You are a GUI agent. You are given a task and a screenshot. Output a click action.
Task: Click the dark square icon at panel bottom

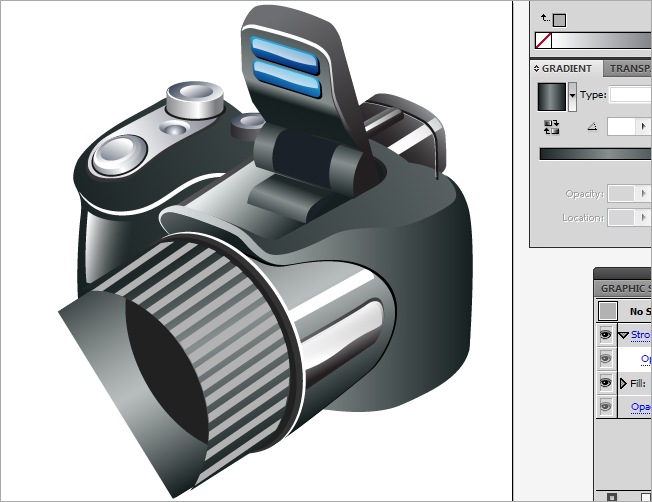[612, 497]
